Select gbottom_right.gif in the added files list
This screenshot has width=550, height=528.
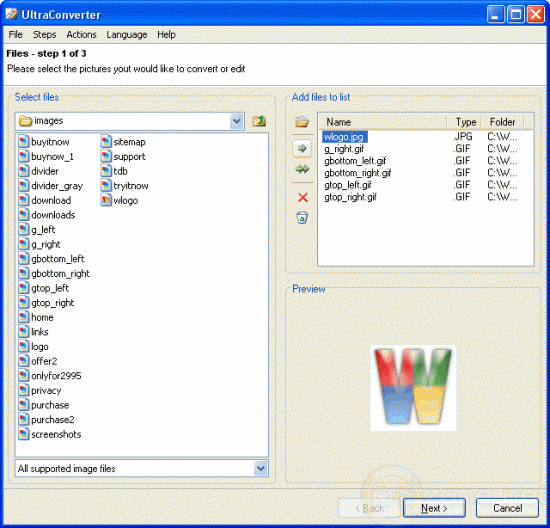(357, 173)
